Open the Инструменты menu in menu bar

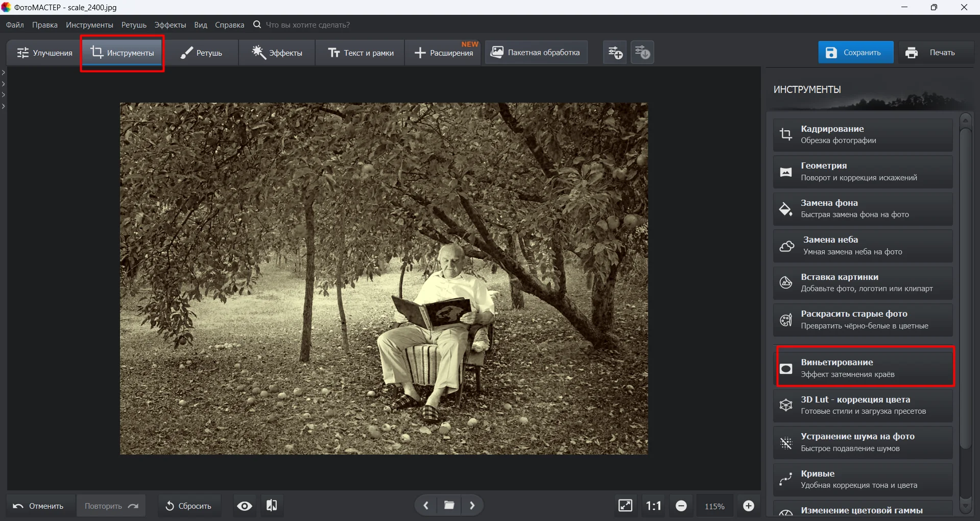pyautogui.click(x=89, y=25)
